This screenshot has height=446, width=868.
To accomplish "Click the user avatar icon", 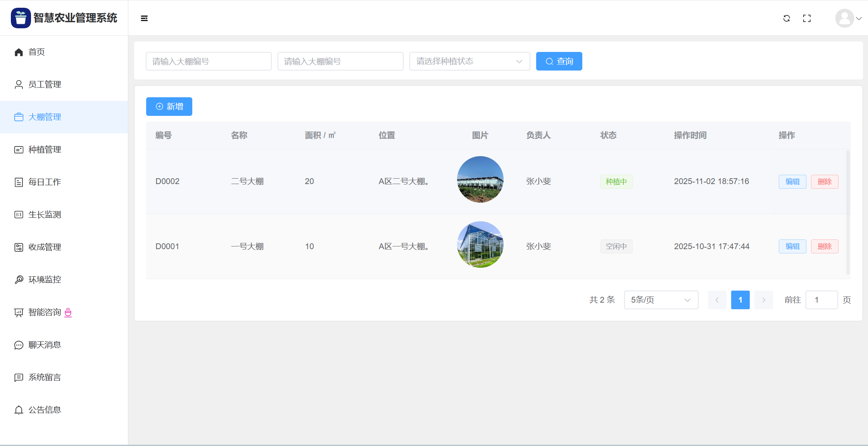I will [844, 18].
